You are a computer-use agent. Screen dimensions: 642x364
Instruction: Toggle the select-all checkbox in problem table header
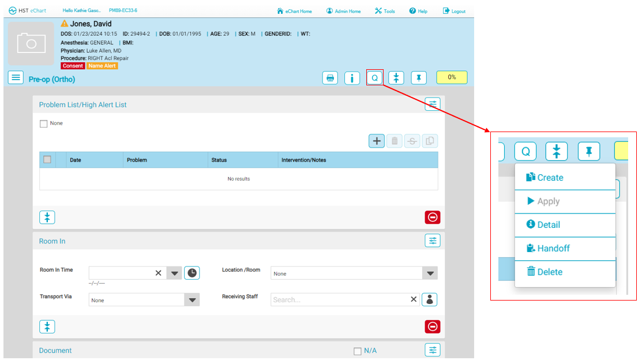click(x=47, y=160)
